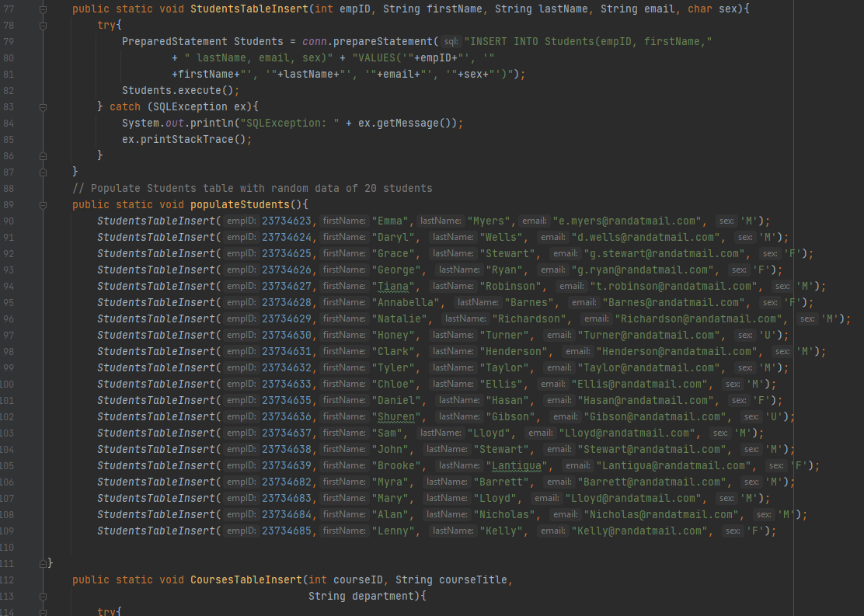Click the populateStudents method name
Screen dimensions: 864x616
[239, 204]
